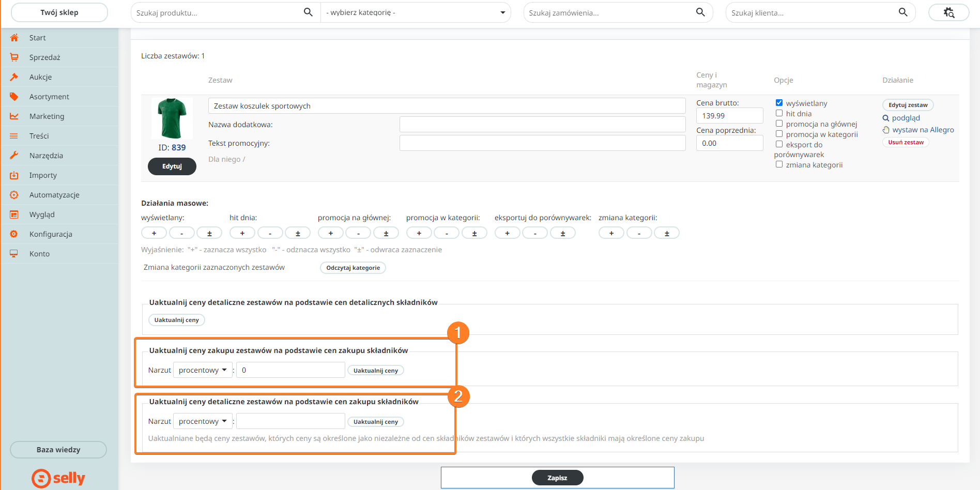Image resolution: width=980 pixels, height=490 pixels.
Task: Click the green jersey product thumbnail
Action: pos(172,118)
